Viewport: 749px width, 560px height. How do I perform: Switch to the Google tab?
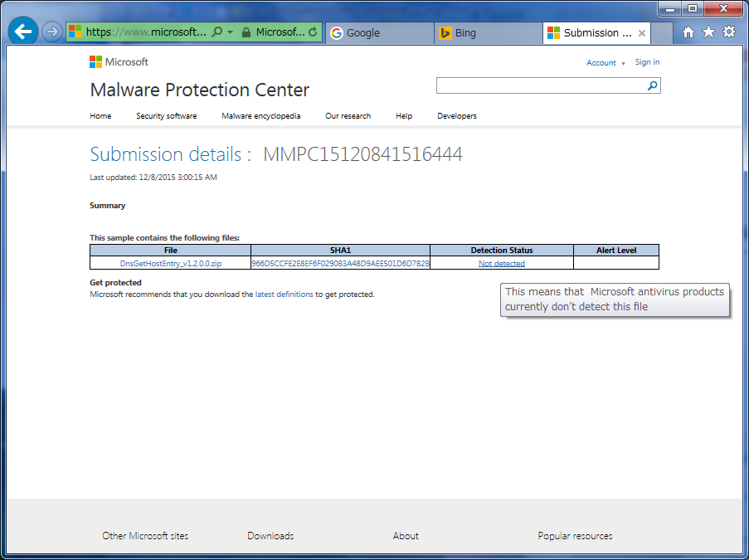pyautogui.click(x=380, y=32)
